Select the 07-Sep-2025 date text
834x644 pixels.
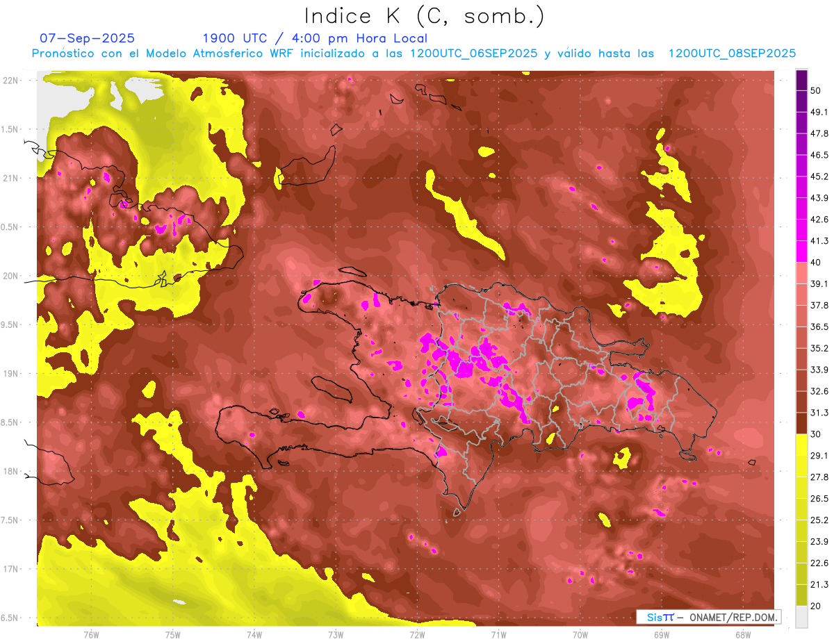(x=87, y=38)
